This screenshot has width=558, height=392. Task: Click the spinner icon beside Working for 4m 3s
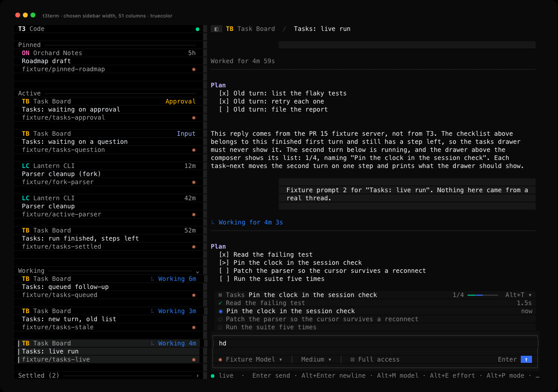[x=213, y=222]
